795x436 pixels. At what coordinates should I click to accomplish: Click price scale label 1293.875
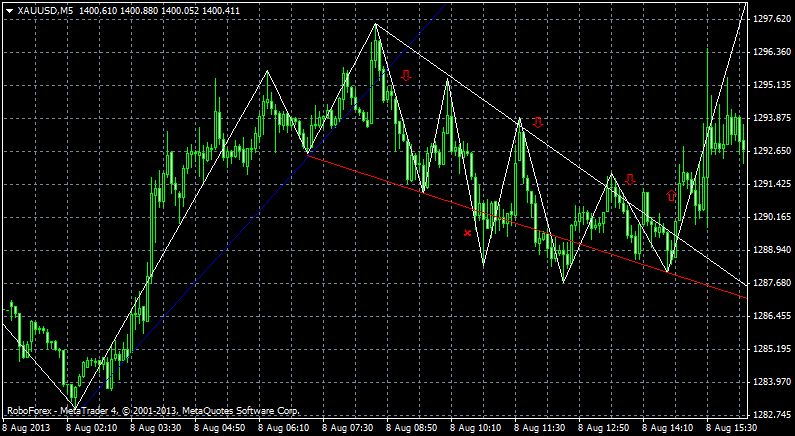pos(773,118)
